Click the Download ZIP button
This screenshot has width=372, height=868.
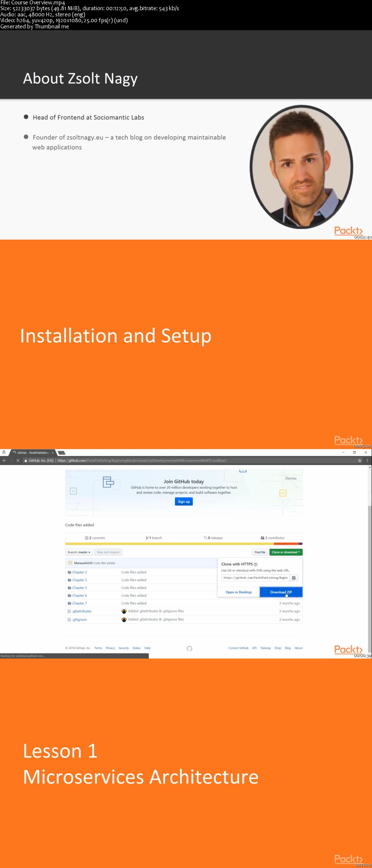[281, 592]
